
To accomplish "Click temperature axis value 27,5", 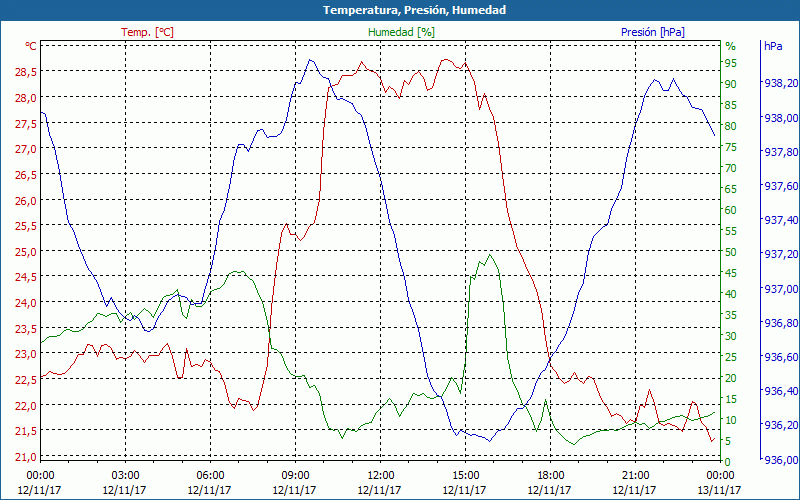I will coord(26,123).
